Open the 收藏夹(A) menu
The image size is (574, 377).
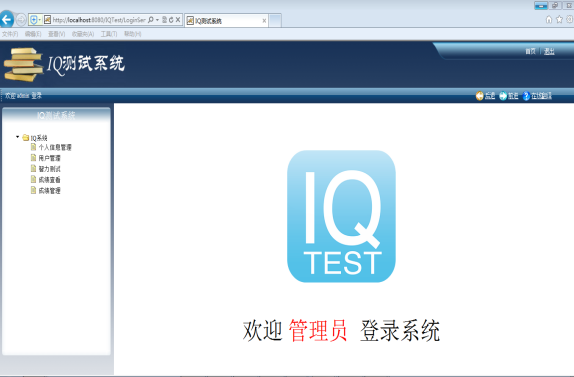coord(83,34)
